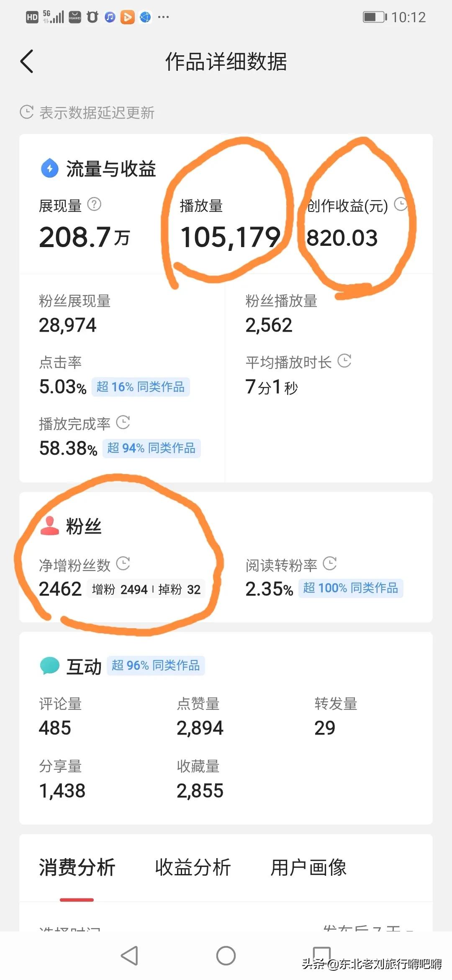Tap the help icon beside 展现量
Viewport: 452px width, 980px height.
click(x=94, y=204)
